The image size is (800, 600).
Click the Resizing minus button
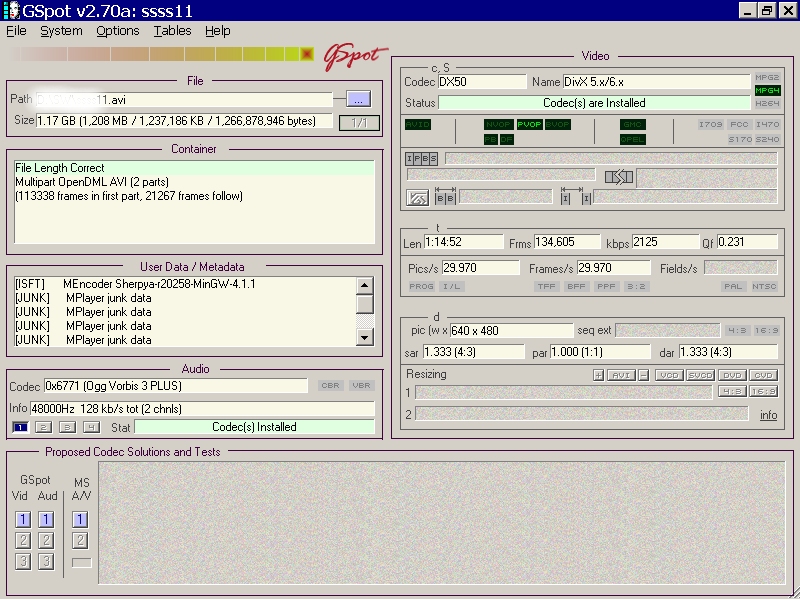point(644,376)
